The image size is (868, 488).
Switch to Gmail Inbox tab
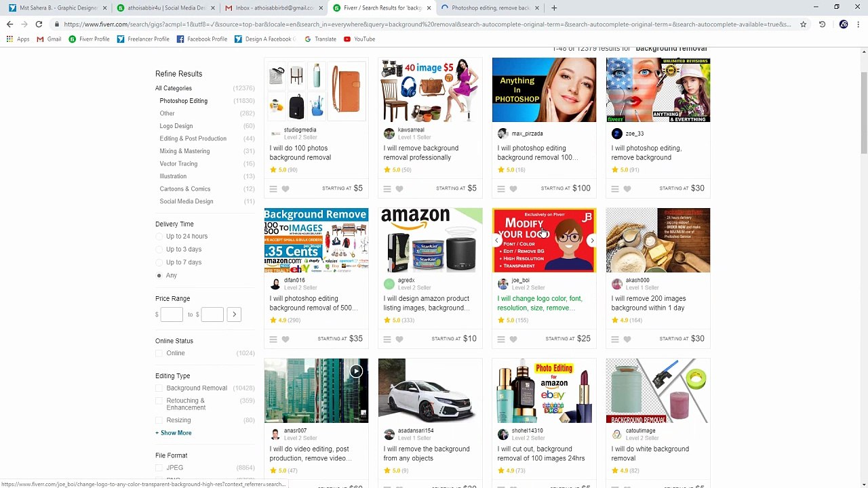click(275, 8)
